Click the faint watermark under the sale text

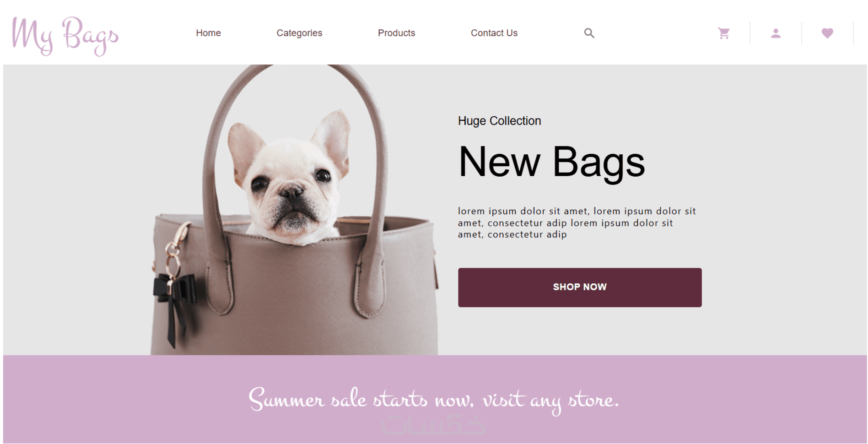pos(433,425)
